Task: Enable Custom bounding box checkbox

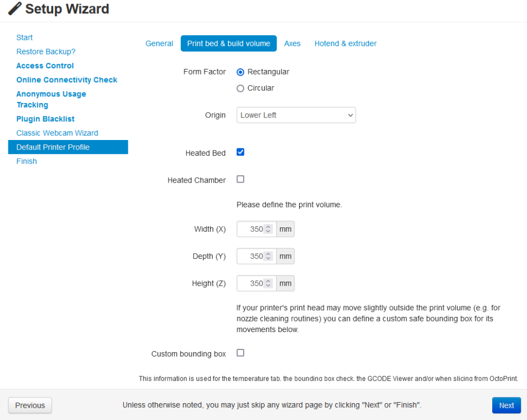Action: tap(241, 353)
